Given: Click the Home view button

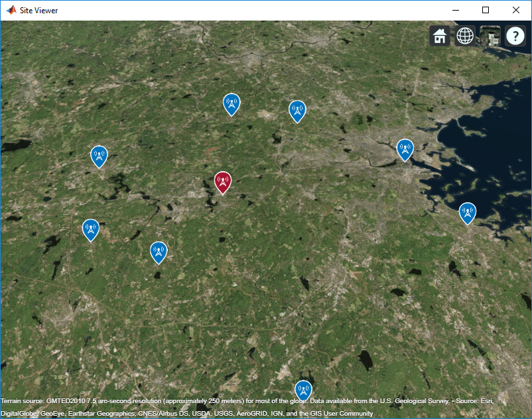Looking at the screenshot, I should point(440,36).
